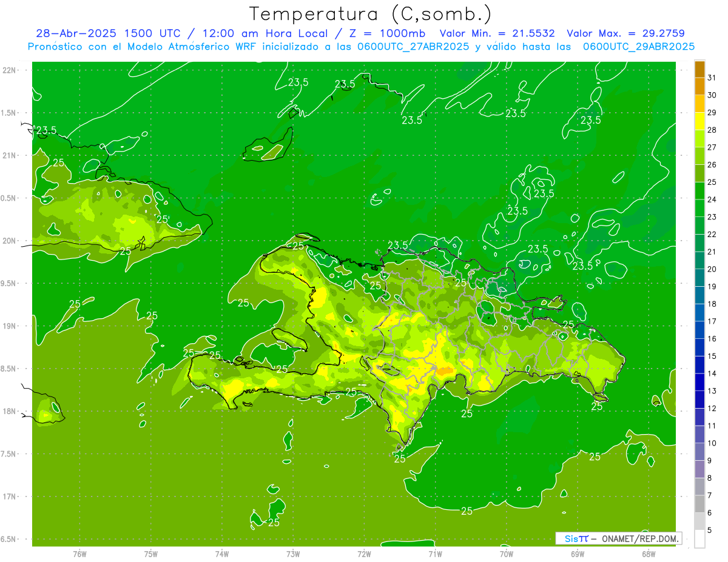Click the purple legend swatch between 9 and 10
Viewport: 728px width, 562px height.
tap(699, 452)
